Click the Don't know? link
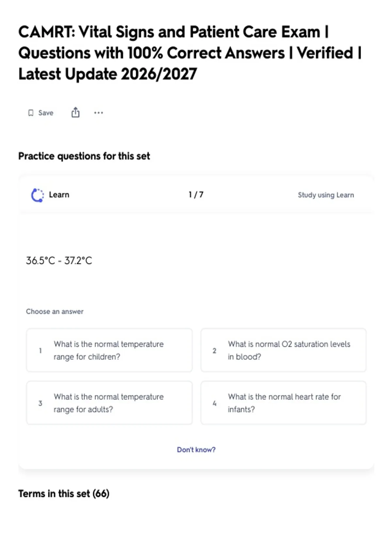The image size is (392, 556). pyautogui.click(x=196, y=450)
